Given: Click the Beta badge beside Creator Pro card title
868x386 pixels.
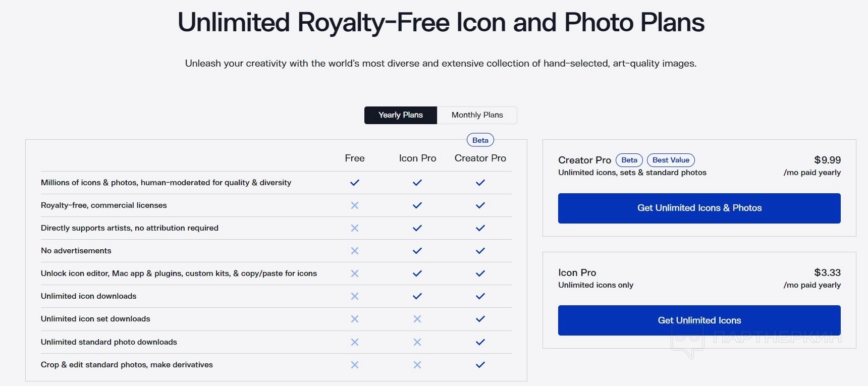Looking at the screenshot, I should pyautogui.click(x=629, y=160).
